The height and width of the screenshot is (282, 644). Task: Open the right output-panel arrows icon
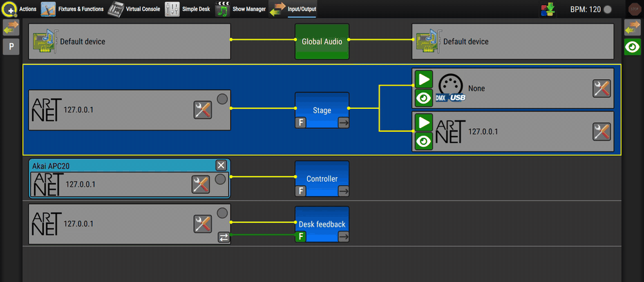(632, 28)
